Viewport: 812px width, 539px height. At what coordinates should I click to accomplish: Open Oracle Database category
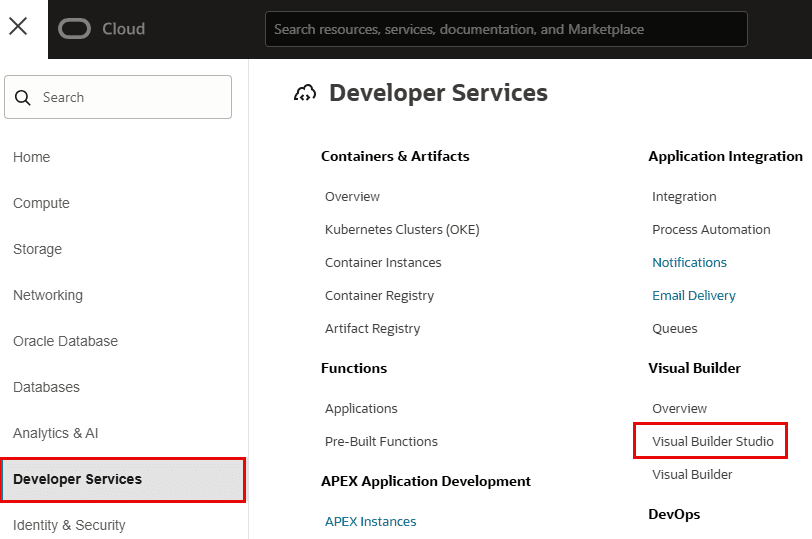(x=65, y=341)
